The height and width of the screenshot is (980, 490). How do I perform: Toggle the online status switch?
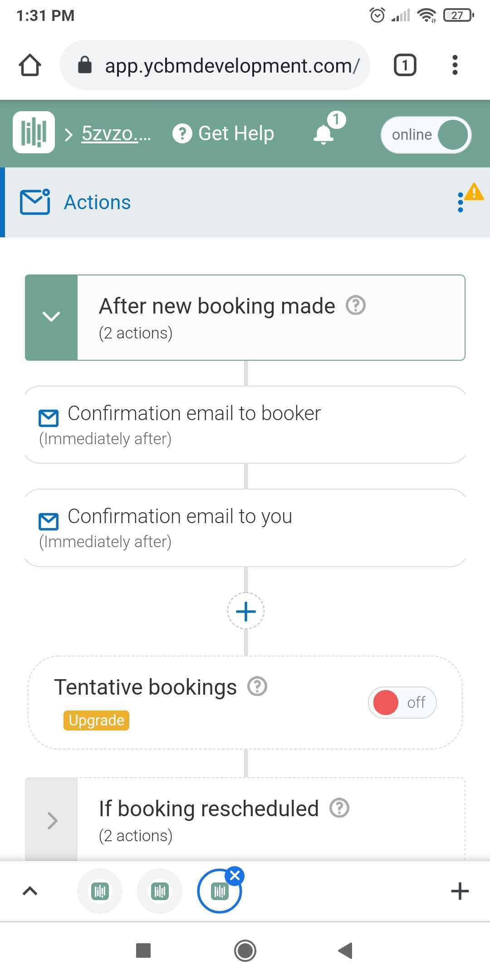426,135
